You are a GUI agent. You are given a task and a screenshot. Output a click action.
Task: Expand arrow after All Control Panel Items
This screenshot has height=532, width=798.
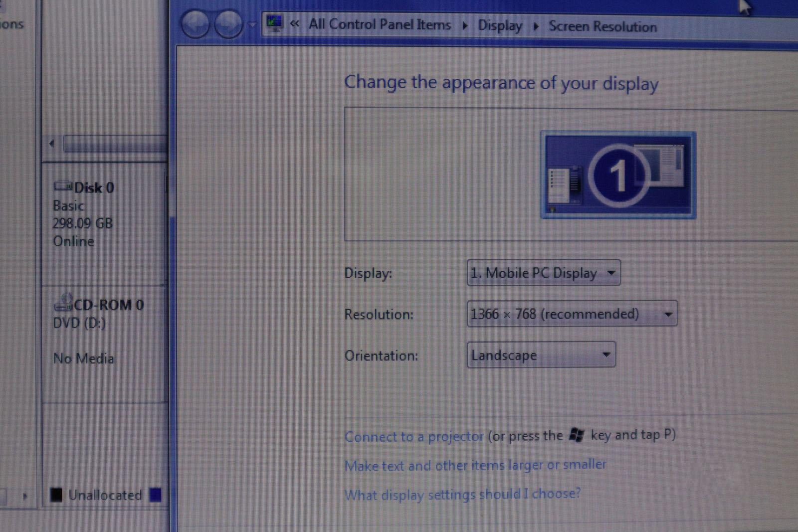[x=465, y=25]
